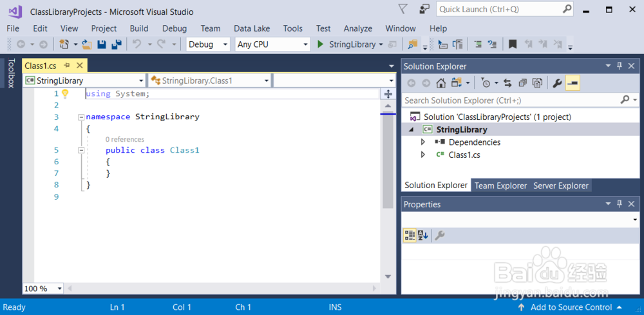Click the Find in Files icon

coord(412,44)
